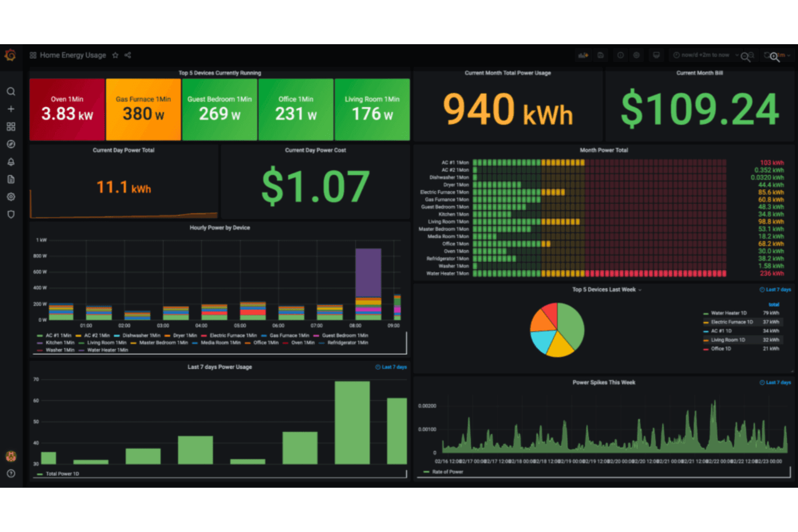Click the Guest Bedroom 1Min legend color swatch
The width and height of the screenshot is (798, 532).
pyautogui.click(x=317, y=335)
